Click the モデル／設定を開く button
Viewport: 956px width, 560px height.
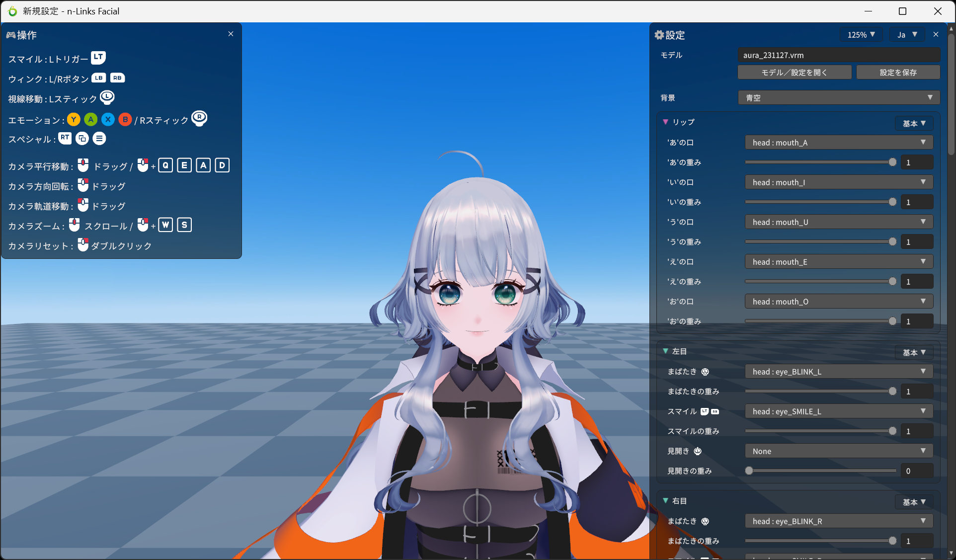tap(794, 73)
